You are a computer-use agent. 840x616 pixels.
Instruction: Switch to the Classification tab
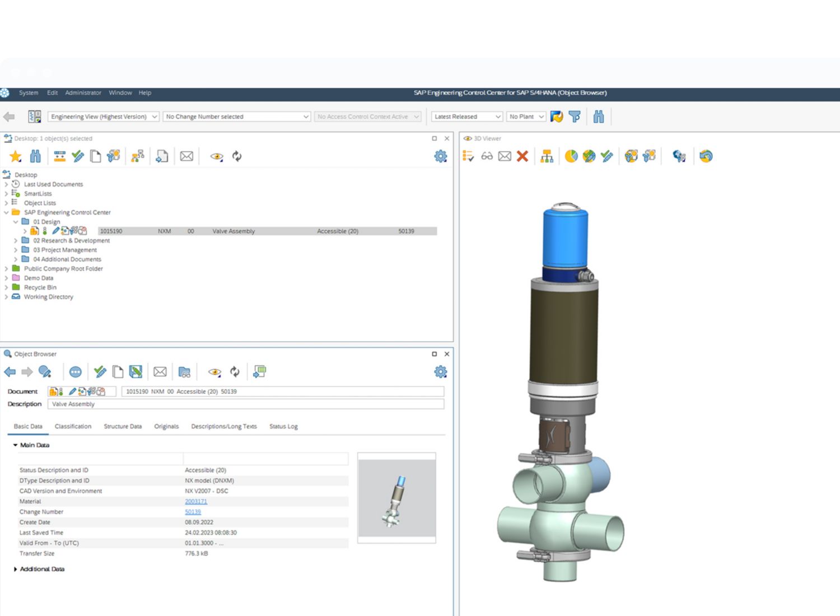(73, 426)
